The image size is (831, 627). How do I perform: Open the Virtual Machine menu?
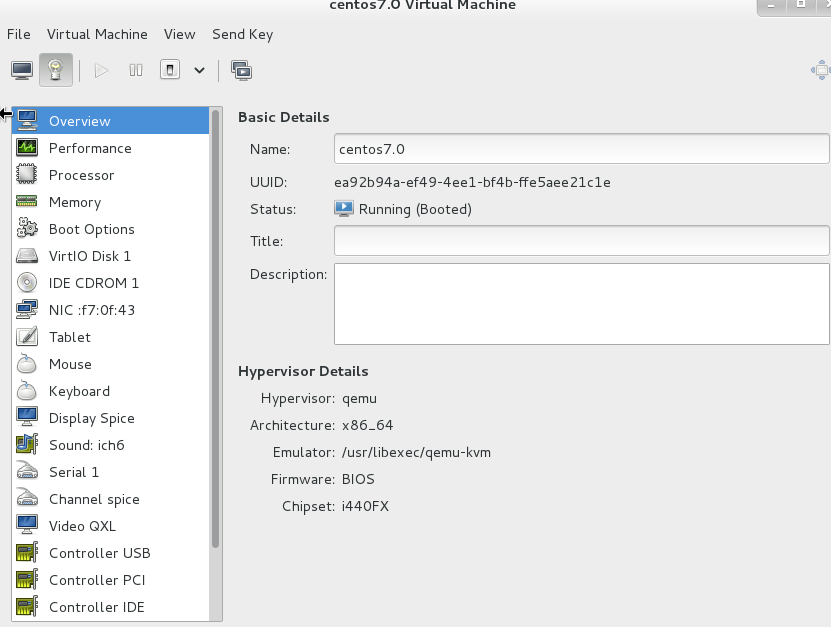[97, 34]
